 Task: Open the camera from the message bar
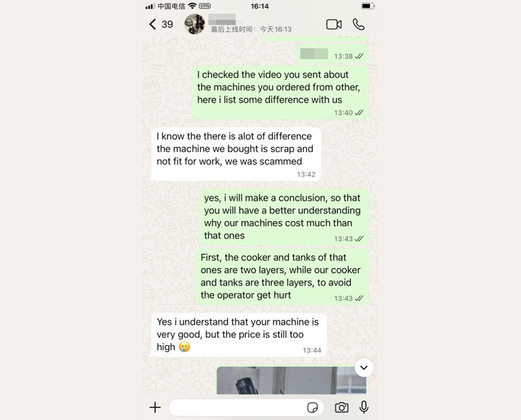342,408
